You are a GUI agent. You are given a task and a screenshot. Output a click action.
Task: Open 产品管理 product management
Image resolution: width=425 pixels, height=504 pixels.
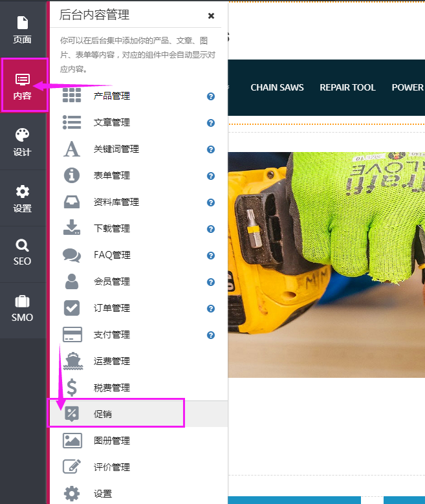click(x=111, y=96)
